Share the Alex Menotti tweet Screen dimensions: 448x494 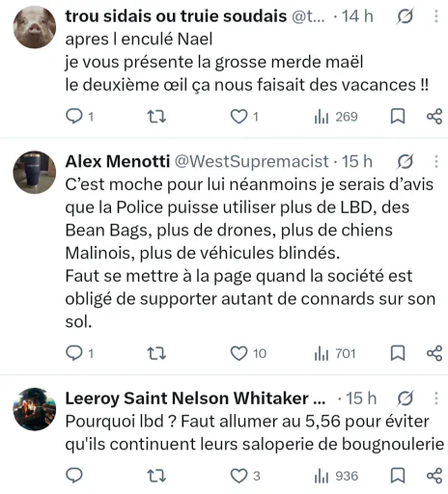[434, 353]
